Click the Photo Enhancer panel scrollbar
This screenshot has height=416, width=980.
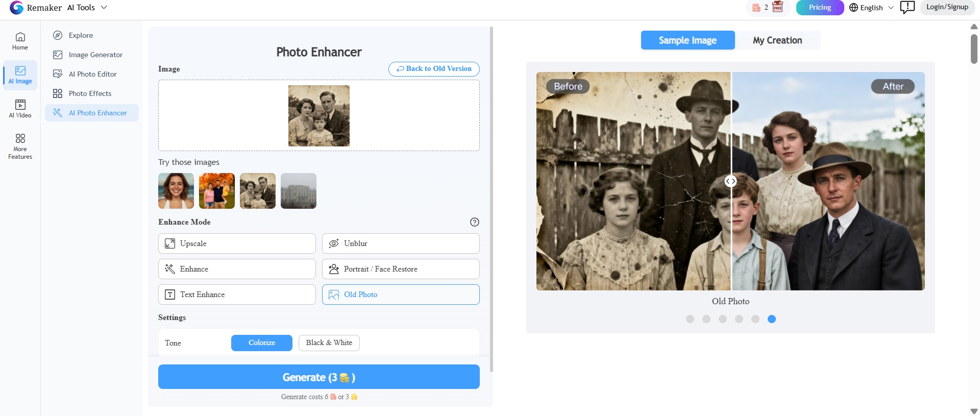point(492,199)
